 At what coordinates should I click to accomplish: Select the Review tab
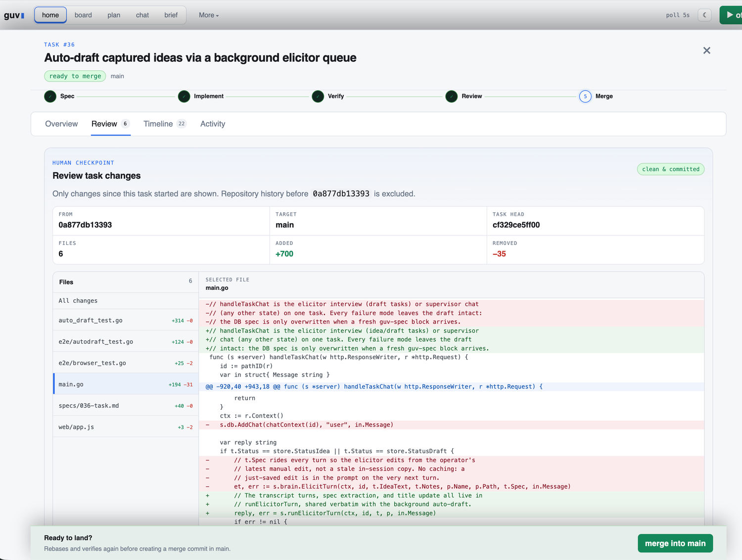pyautogui.click(x=111, y=124)
